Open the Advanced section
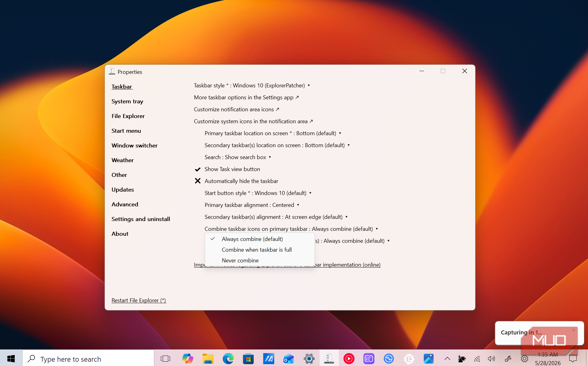The image size is (588, 366). point(125,204)
